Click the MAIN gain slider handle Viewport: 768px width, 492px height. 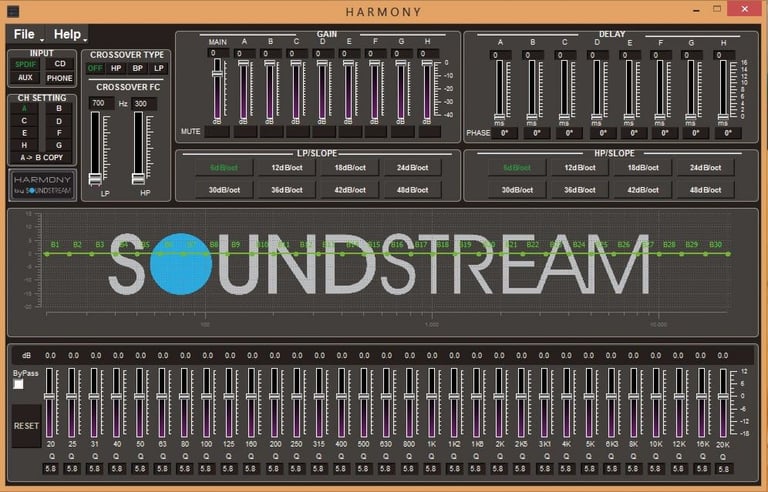(217, 74)
